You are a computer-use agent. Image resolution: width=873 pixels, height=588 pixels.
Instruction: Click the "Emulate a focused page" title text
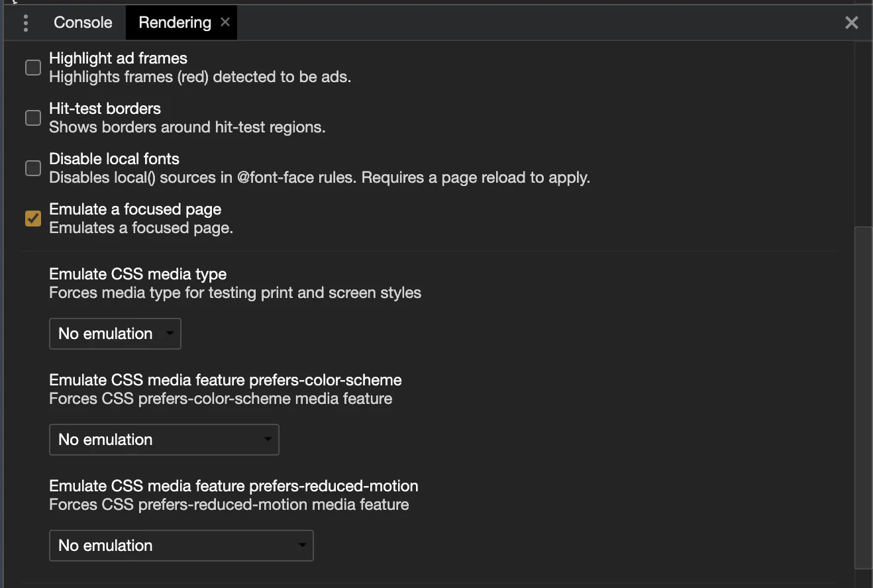(135, 209)
